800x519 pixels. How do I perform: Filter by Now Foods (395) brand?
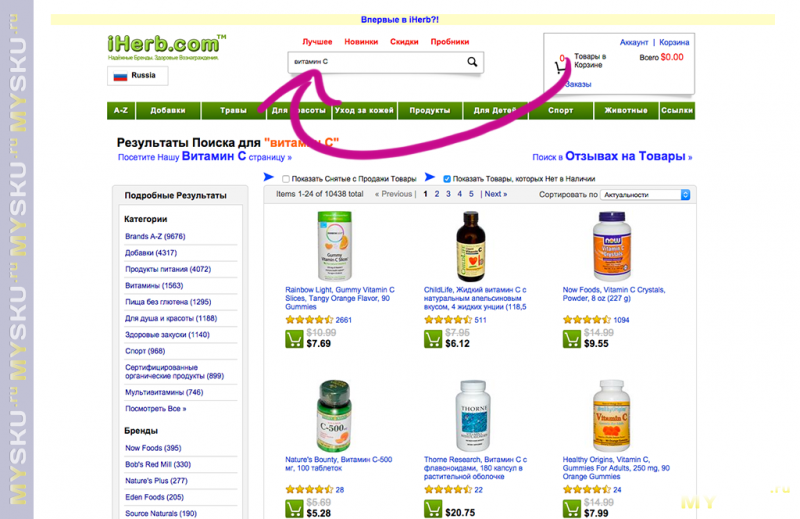(x=153, y=448)
